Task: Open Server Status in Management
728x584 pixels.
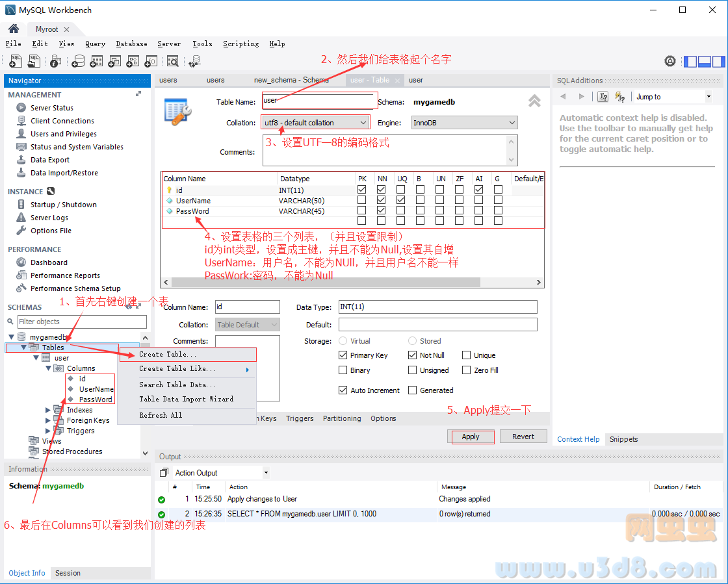Action: 51,108
